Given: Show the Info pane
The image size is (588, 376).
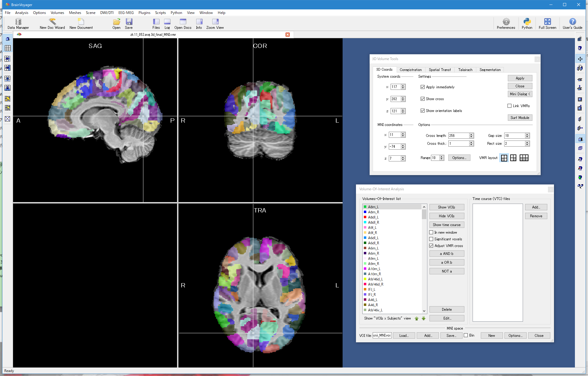Looking at the screenshot, I should point(199,24).
